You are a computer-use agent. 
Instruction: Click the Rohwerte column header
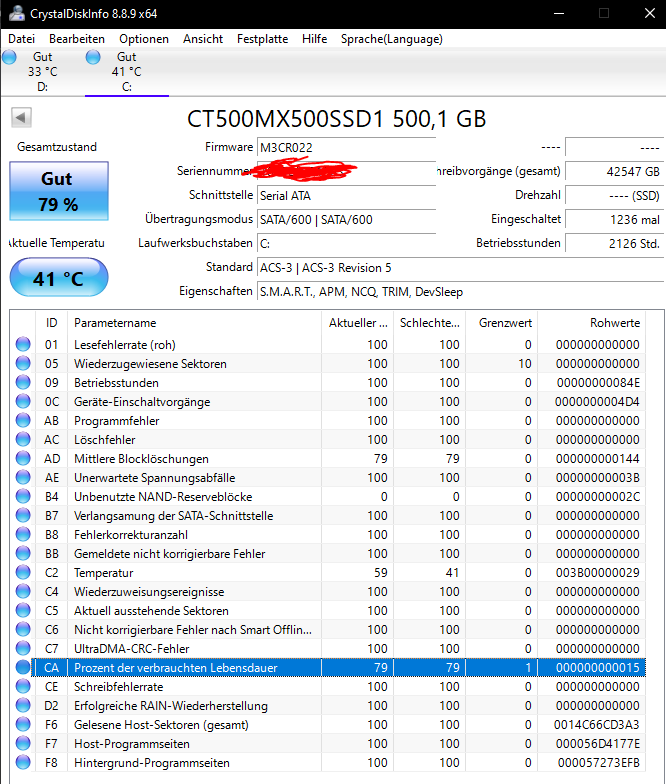[x=592, y=323]
